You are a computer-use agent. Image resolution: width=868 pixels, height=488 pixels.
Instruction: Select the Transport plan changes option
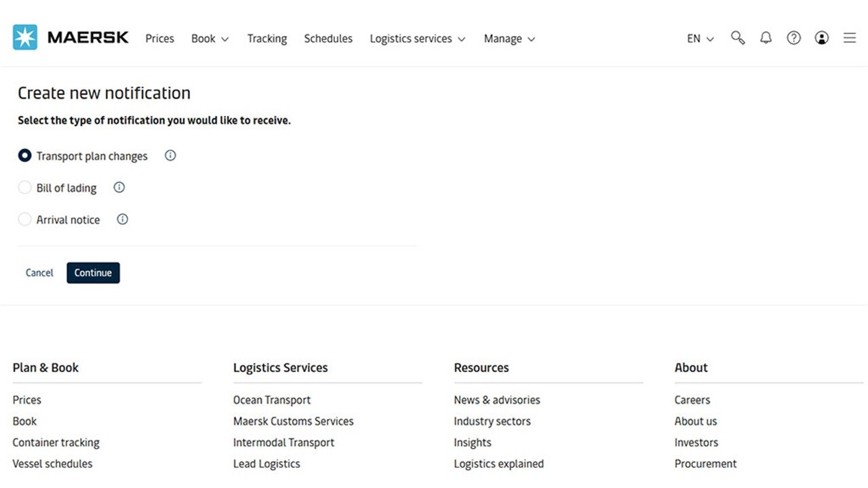[x=24, y=155]
